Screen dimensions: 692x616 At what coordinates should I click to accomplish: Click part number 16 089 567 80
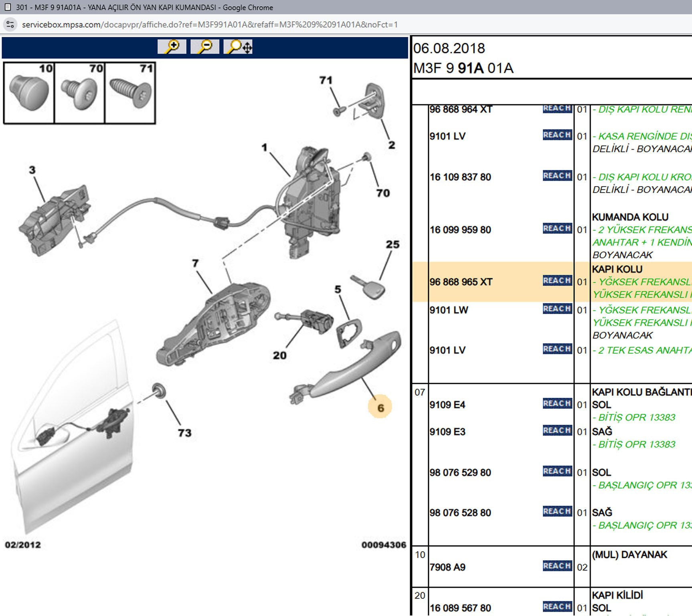460,608
